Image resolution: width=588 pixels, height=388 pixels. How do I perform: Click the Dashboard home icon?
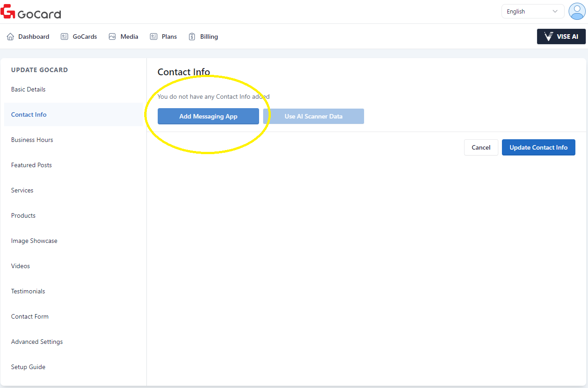(10, 37)
